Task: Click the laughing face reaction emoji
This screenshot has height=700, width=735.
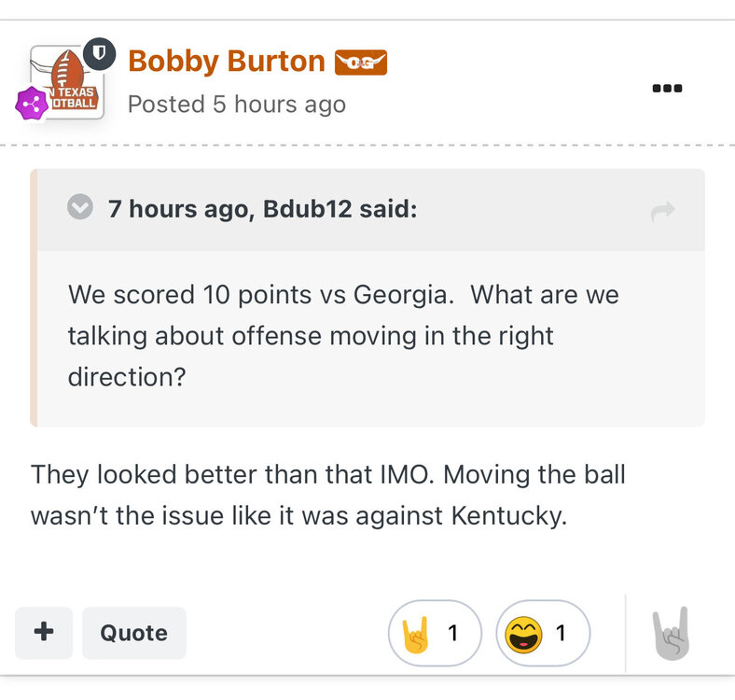Action: 524,634
